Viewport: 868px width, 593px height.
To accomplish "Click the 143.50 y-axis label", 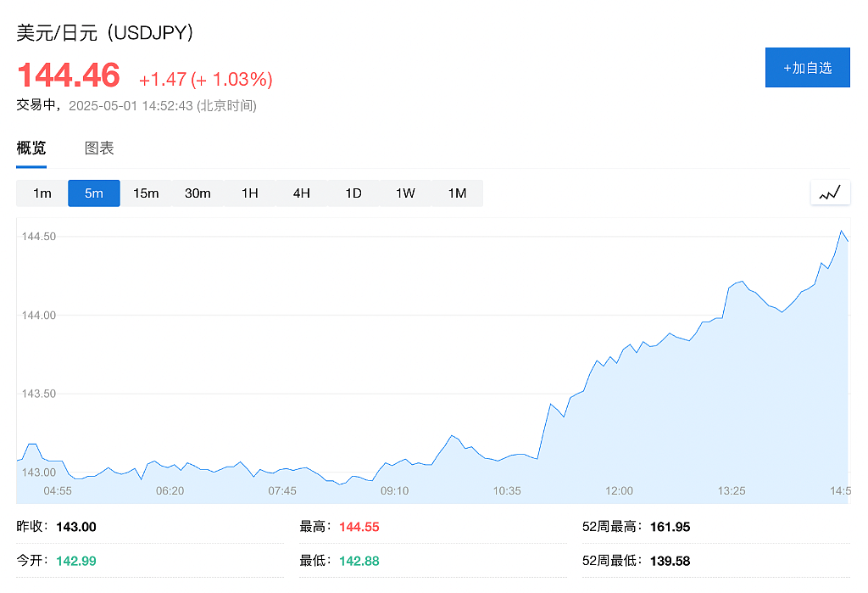I will (x=39, y=394).
